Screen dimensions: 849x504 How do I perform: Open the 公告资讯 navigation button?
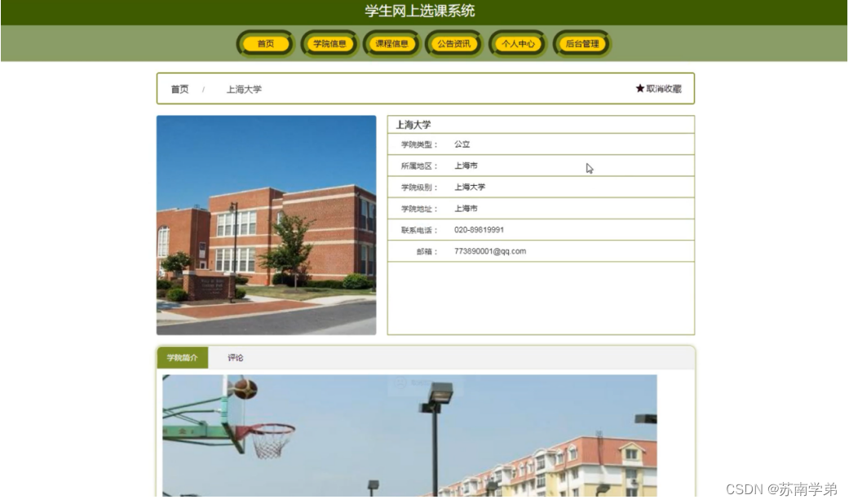point(453,44)
